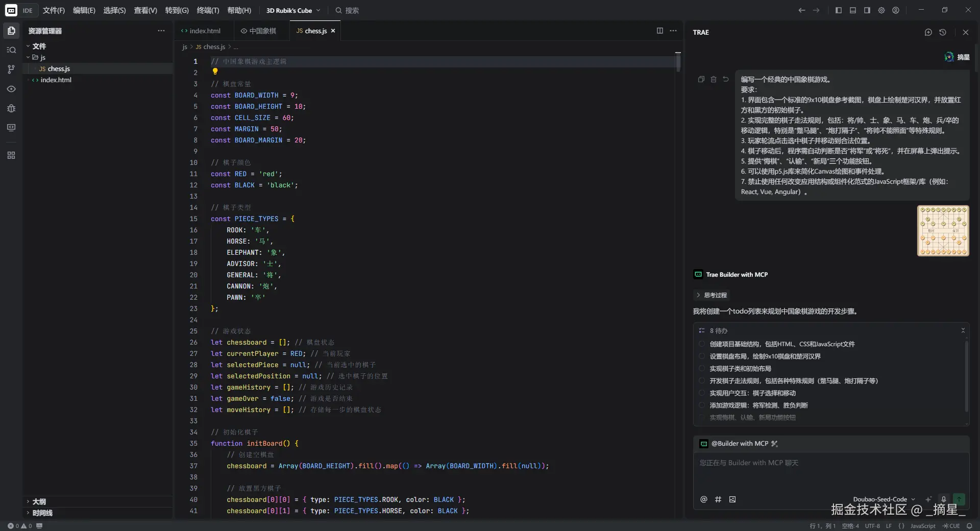The image size is (980, 531).
Task: Delete the user prompt with trash icon
Action: point(713,79)
